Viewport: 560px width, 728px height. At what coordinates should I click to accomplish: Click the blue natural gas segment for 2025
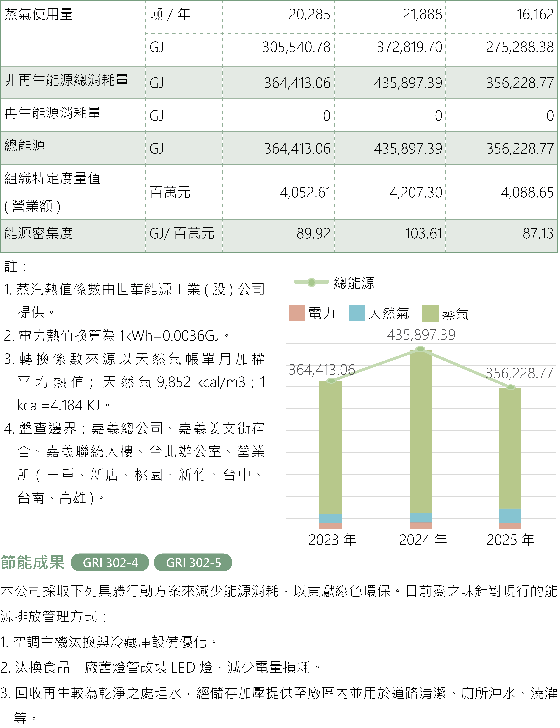[x=510, y=516]
